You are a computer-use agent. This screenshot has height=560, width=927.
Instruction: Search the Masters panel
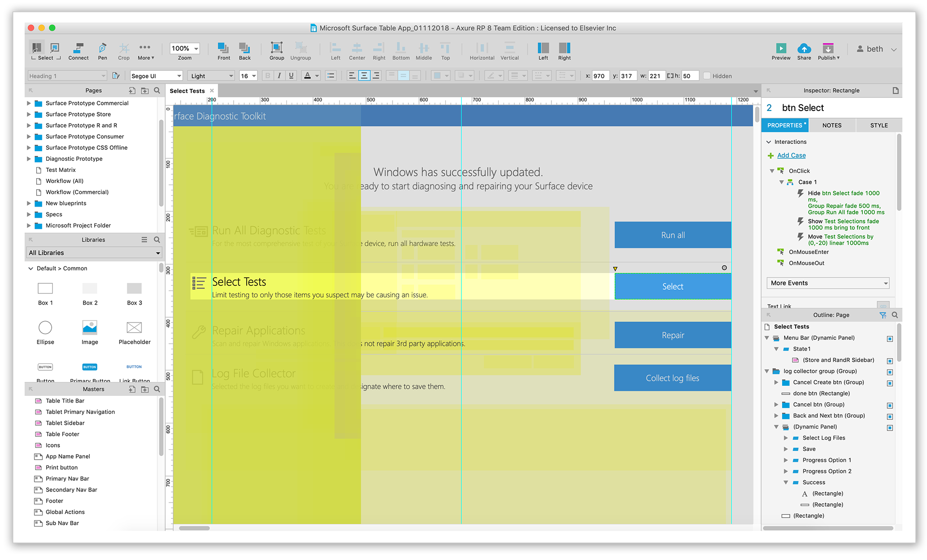[157, 389]
